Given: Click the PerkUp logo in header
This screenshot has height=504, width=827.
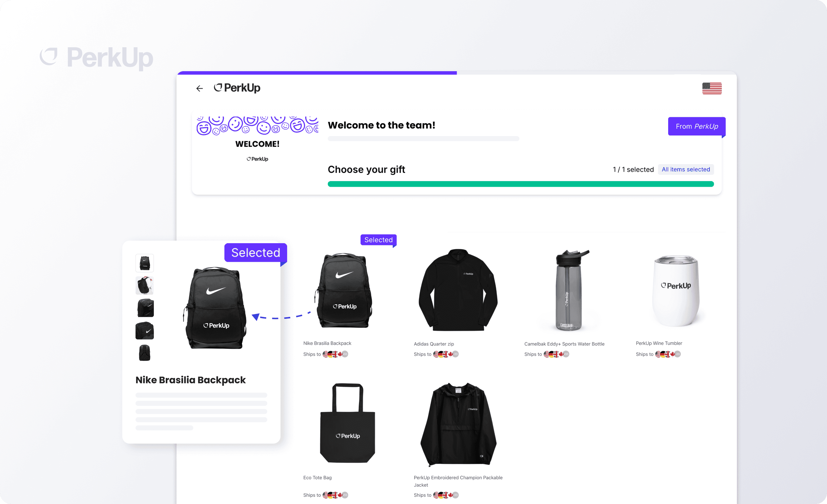Looking at the screenshot, I should point(237,88).
